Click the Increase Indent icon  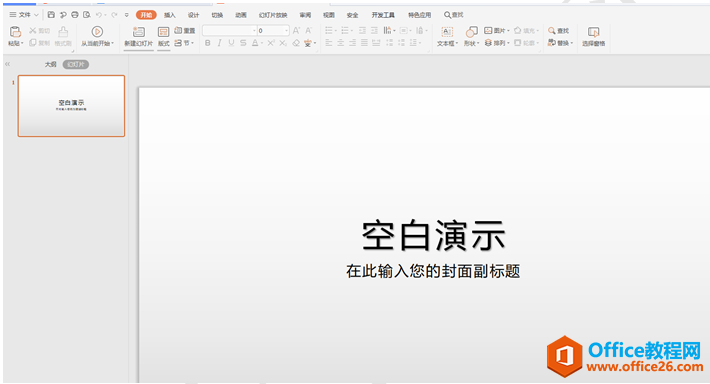374,31
